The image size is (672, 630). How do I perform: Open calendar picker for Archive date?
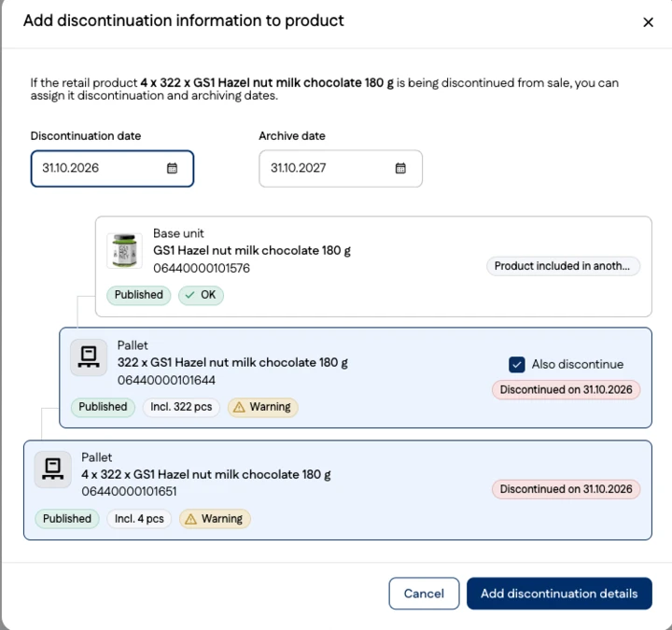click(400, 168)
